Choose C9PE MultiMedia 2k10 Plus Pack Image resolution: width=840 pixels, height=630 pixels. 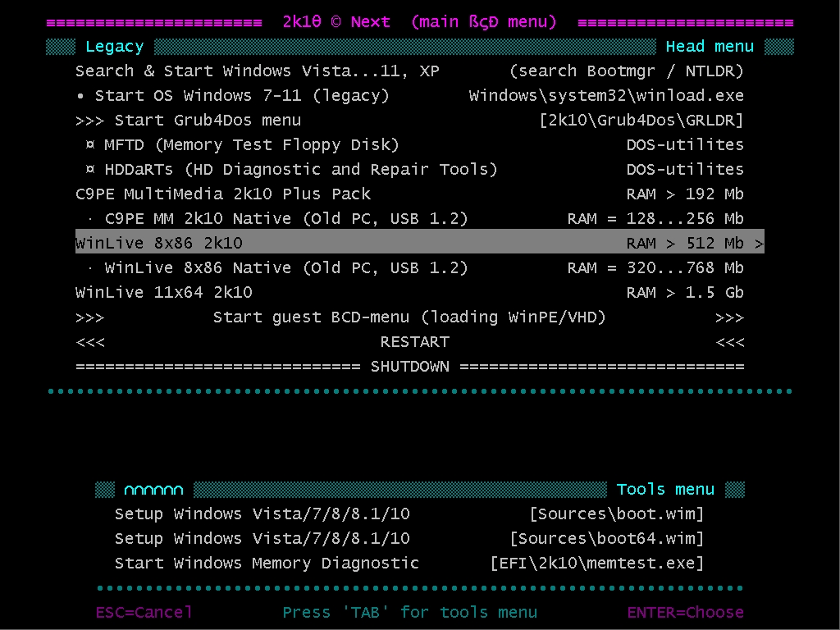click(223, 194)
